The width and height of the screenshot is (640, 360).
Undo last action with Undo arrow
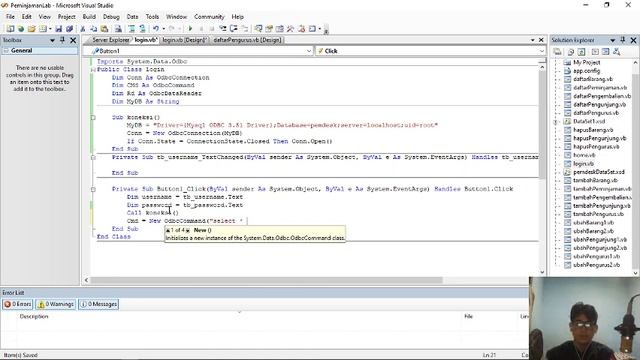pos(156,29)
